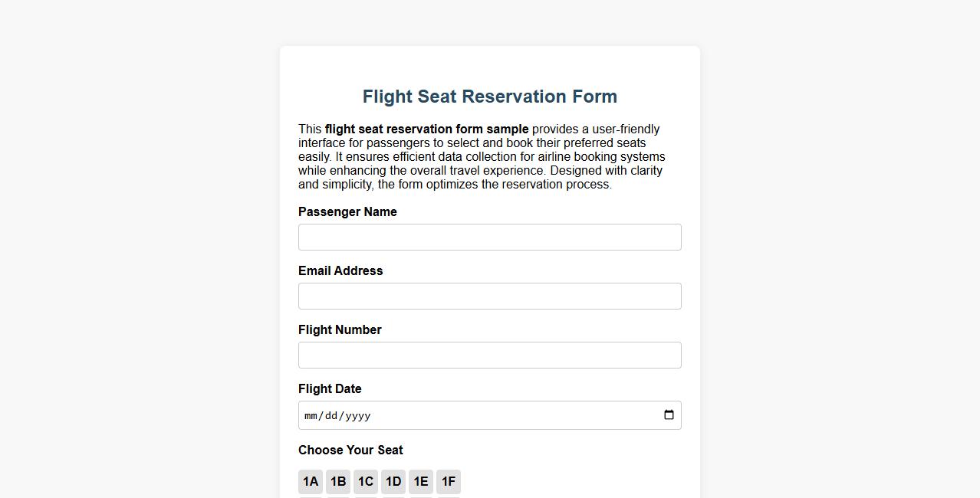Image resolution: width=980 pixels, height=498 pixels.
Task: Choose seat 1C
Action: coord(365,481)
